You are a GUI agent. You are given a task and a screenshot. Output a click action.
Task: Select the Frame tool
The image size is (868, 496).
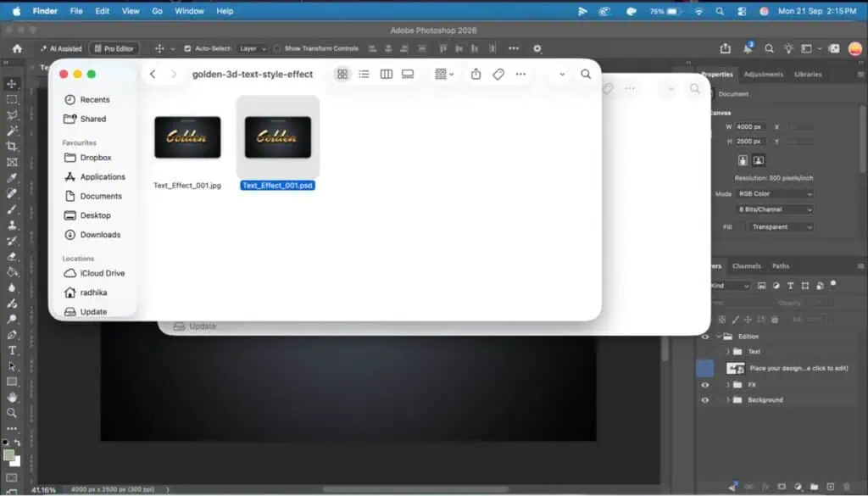12,162
